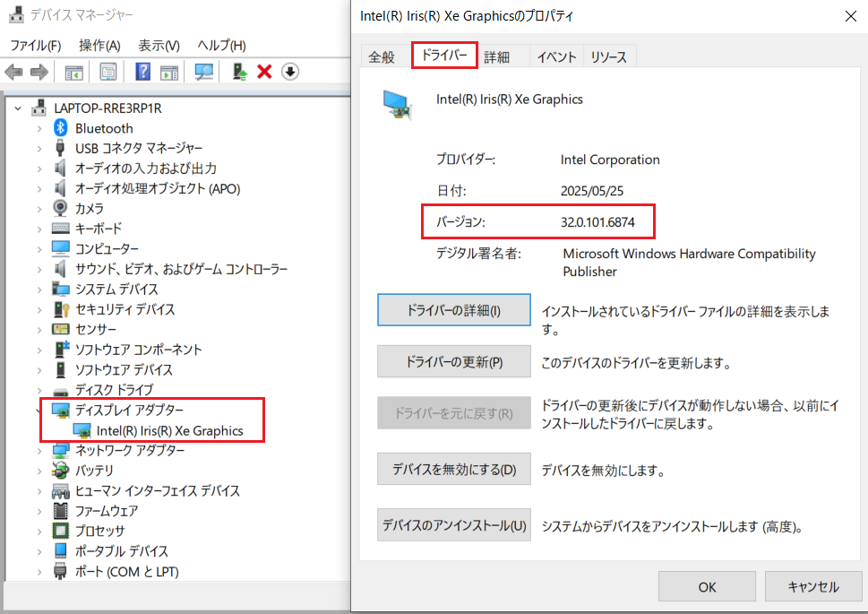Click the Bluetooth category icon

(60, 128)
